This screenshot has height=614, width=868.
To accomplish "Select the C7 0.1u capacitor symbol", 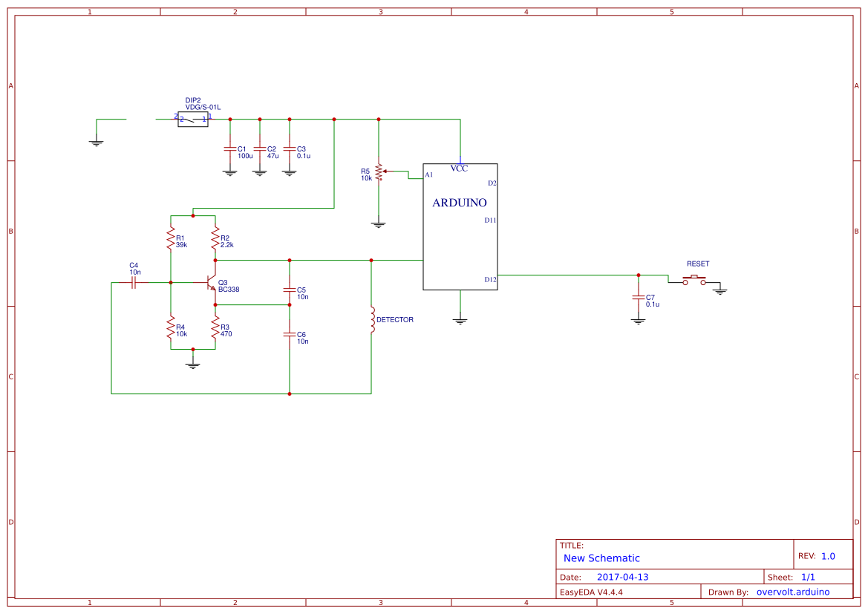I will (639, 298).
